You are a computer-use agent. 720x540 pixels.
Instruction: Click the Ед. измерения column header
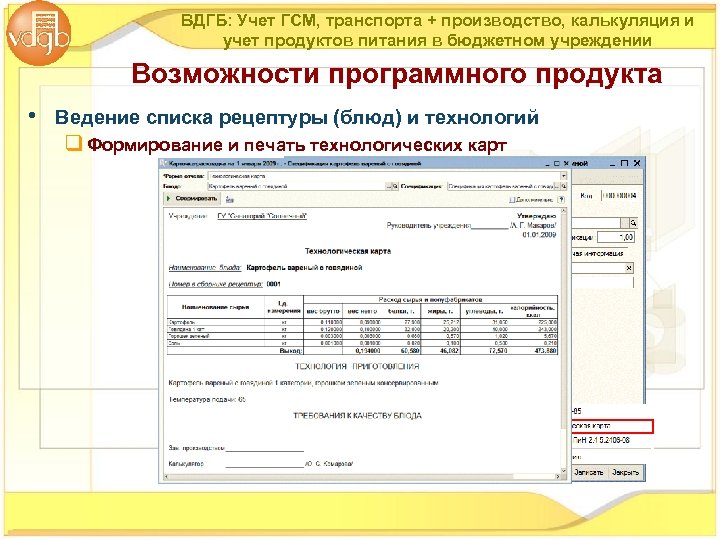coord(284,307)
